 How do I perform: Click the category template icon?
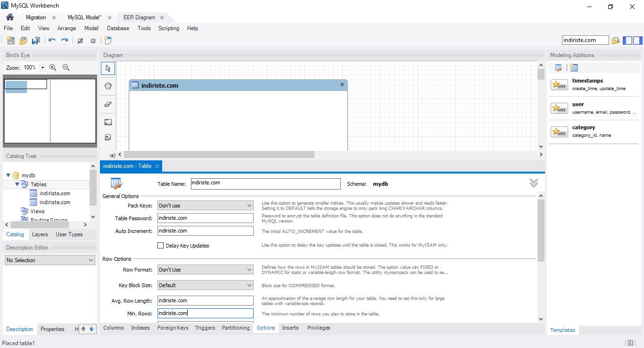coord(559,132)
